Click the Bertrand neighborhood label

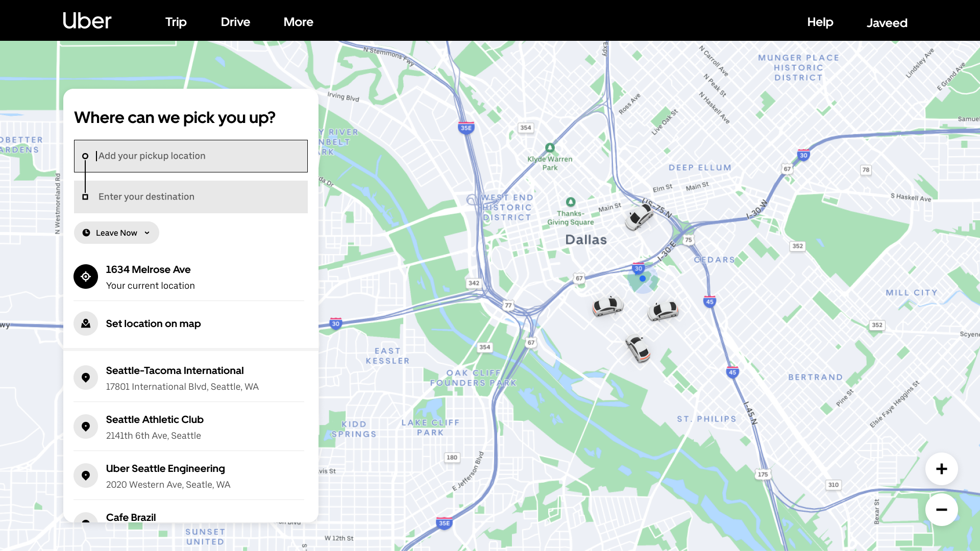click(815, 378)
